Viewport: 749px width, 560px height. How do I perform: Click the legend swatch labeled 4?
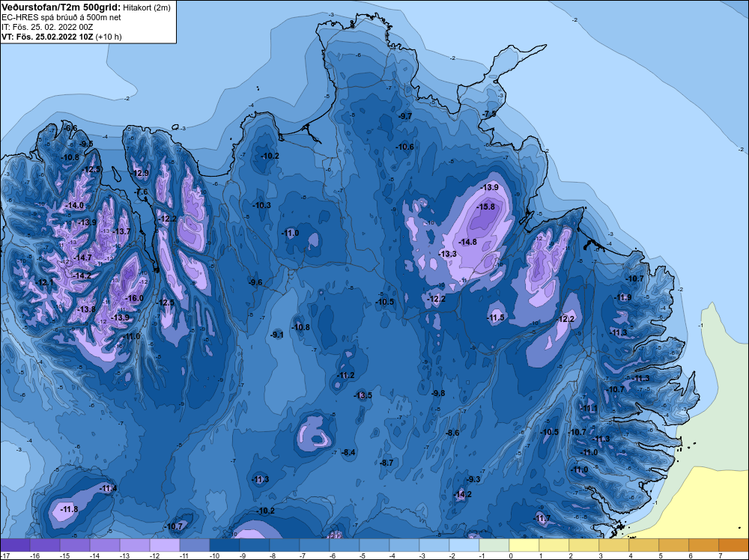tap(644, 545)
